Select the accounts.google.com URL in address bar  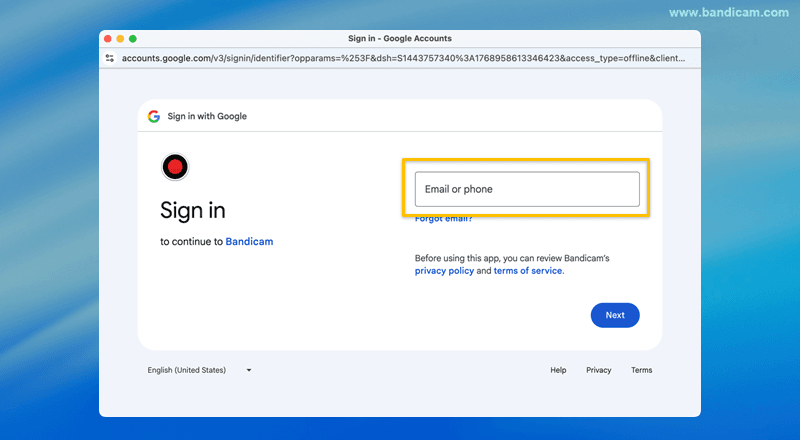click(400, 58)
